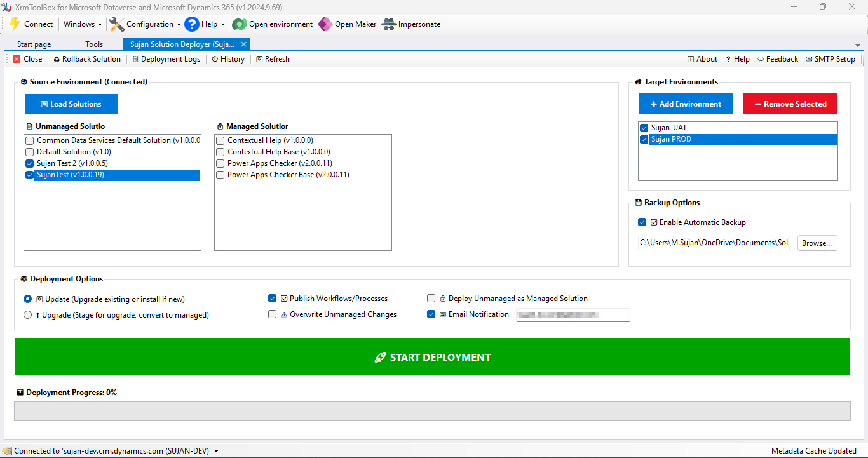Check Common Data Services Default Solution

point(29,140)
